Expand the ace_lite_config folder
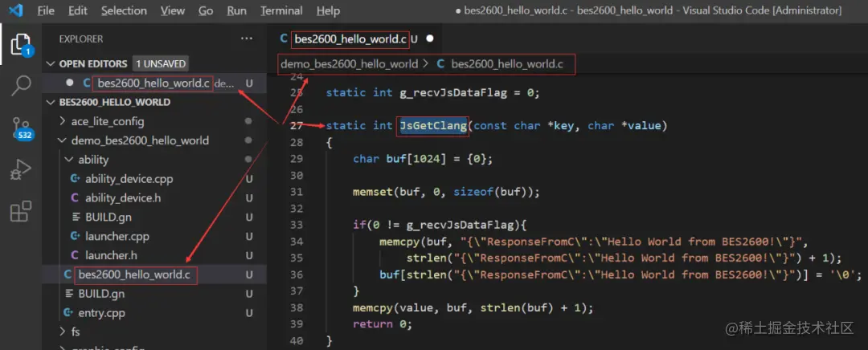This screenshot has height=350, width=868. [x=63, y=121]
